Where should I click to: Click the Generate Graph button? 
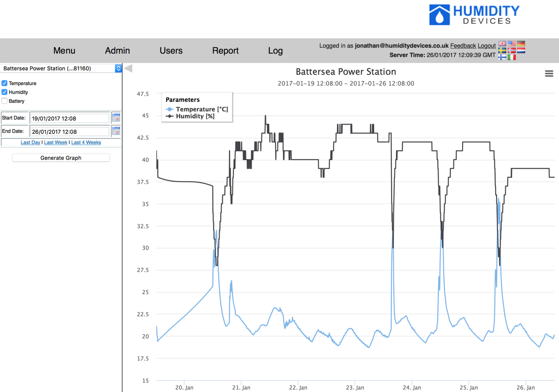(61, 158)
